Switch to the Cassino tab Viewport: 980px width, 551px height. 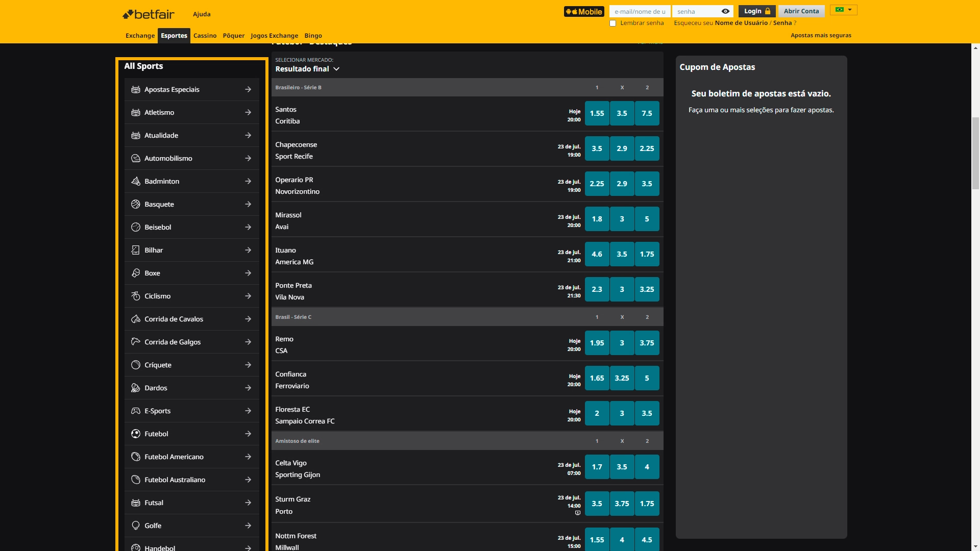(205, 35)
